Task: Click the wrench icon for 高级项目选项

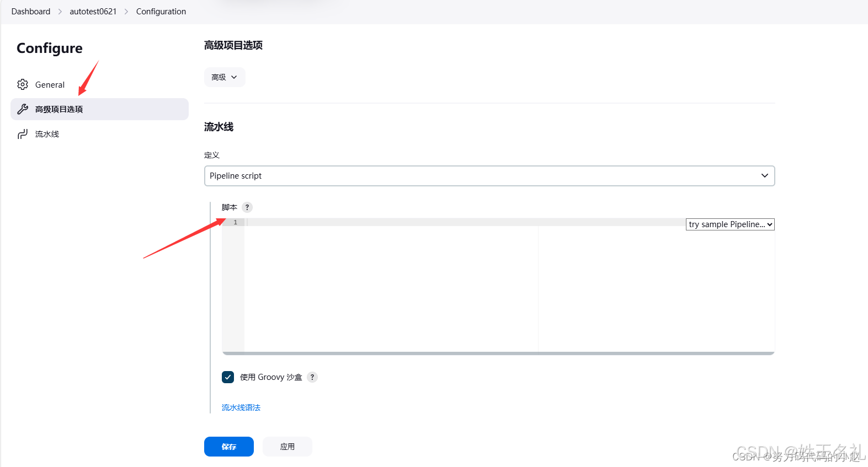Action: pos(23,109)
